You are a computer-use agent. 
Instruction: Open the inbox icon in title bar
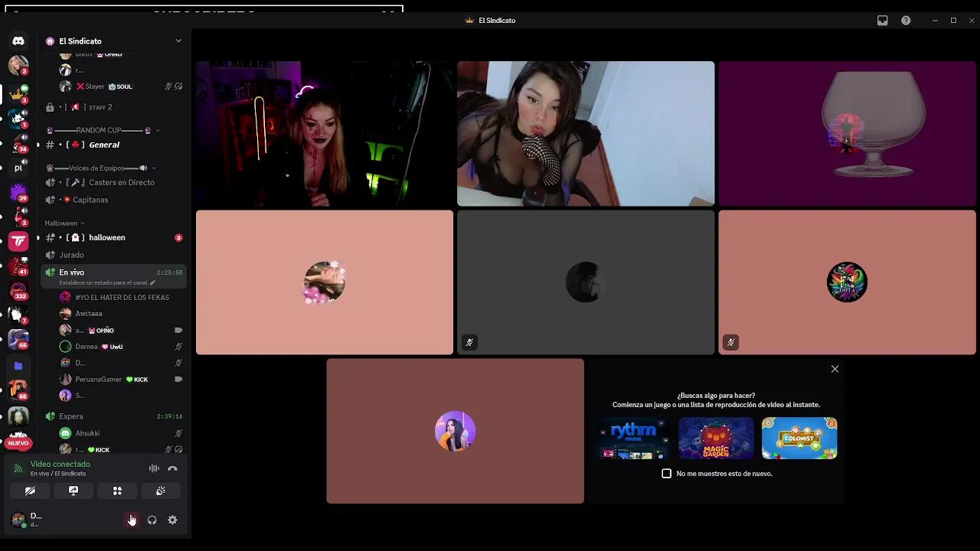pyautogui.click(x=883, y=21)
